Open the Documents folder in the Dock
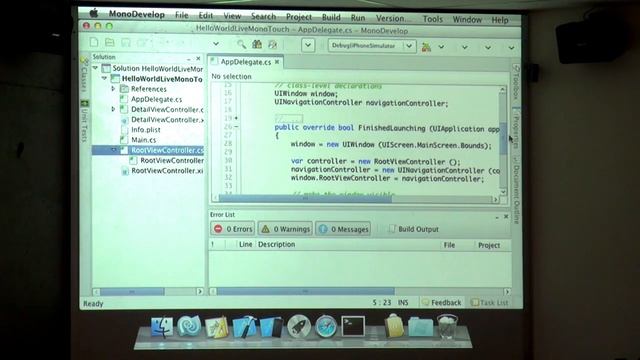This screenshot has width=640, height=360. tap(420, 327)
